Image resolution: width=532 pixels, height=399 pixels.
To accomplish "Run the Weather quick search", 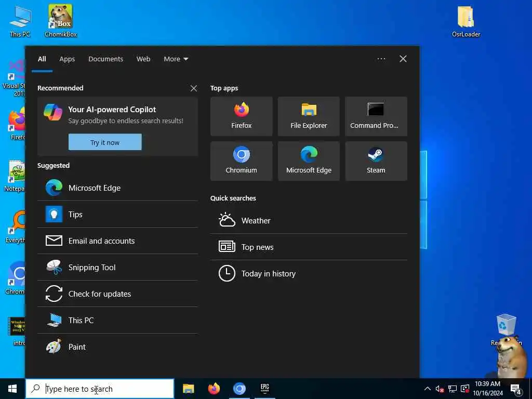I will (309, 220).
